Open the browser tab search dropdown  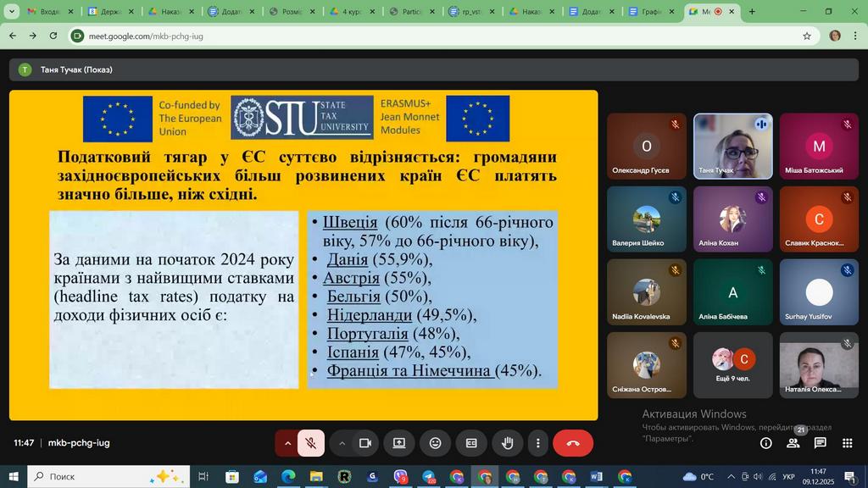click(12, 12)
